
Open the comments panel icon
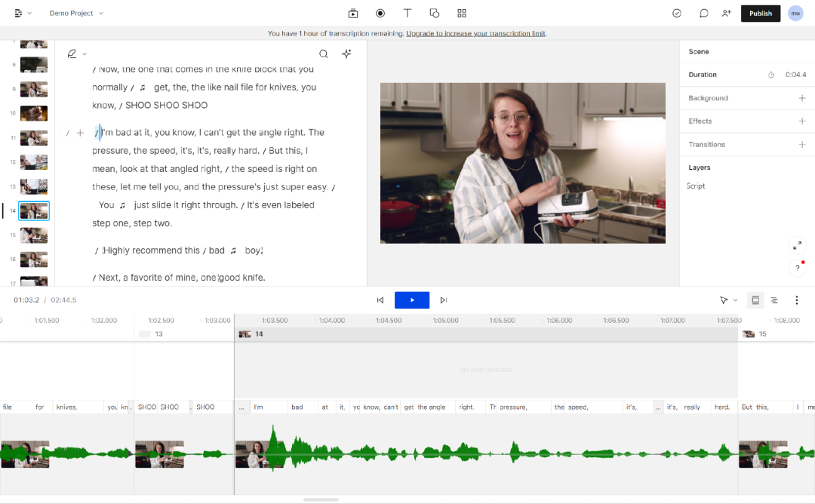point(703,13)
